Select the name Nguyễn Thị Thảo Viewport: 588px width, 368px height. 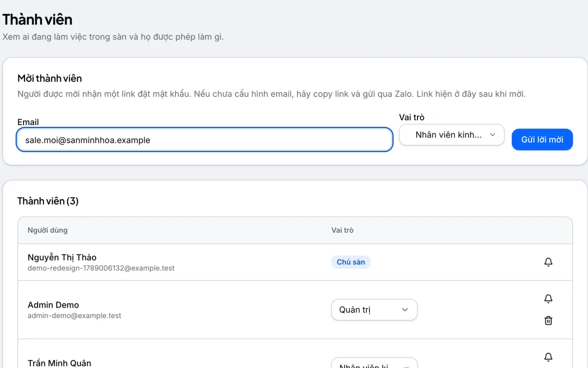(x=62, y=257)
